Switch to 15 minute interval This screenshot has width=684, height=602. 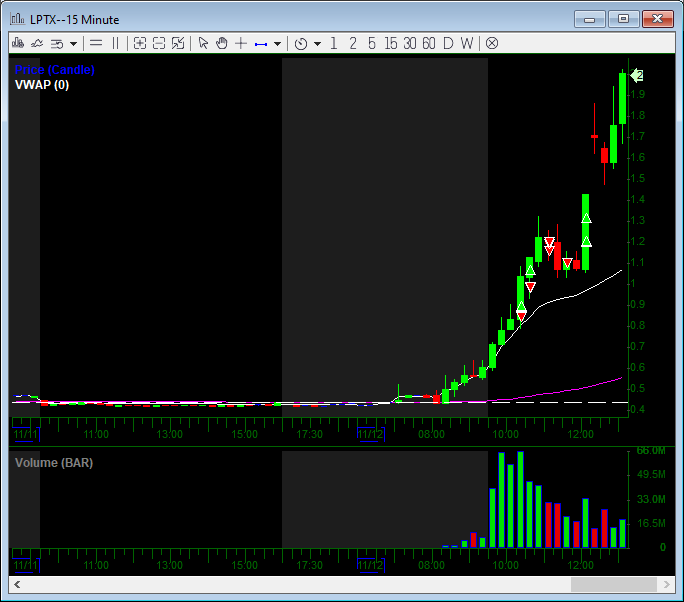[391, 43]
